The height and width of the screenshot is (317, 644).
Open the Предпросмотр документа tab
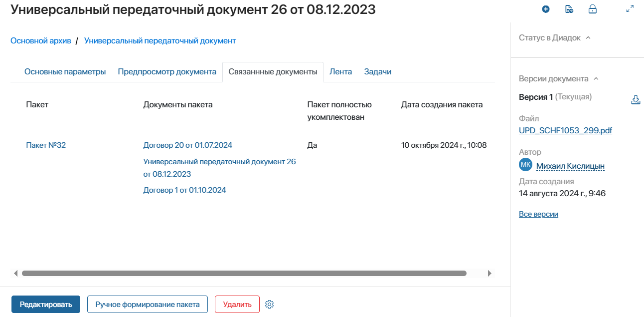[167, 71]
